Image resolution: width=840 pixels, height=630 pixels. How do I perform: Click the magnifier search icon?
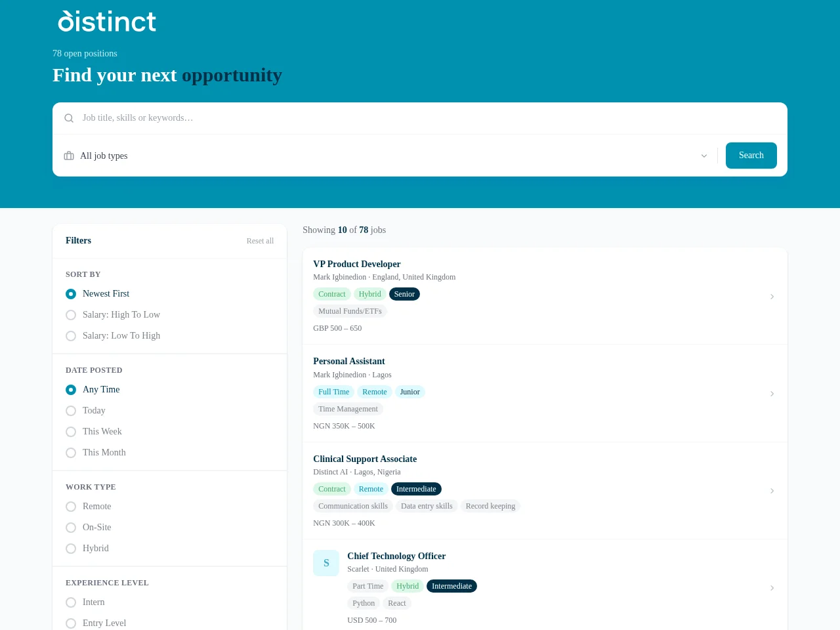pyautogui.click(x=69, y=118)
